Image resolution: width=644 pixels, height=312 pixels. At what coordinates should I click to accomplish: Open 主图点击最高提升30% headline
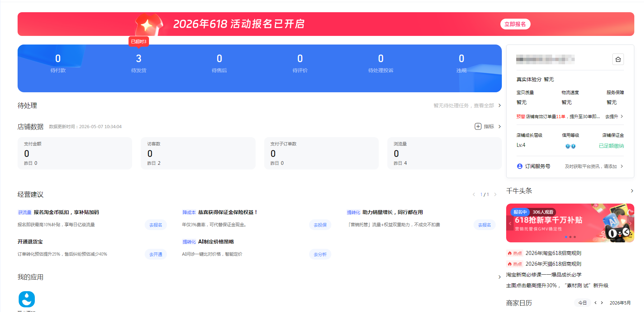tap(557, 285)
